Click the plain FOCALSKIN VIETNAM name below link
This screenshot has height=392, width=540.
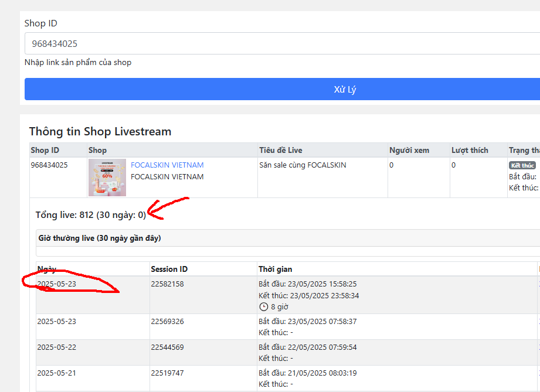click(167, 176)
